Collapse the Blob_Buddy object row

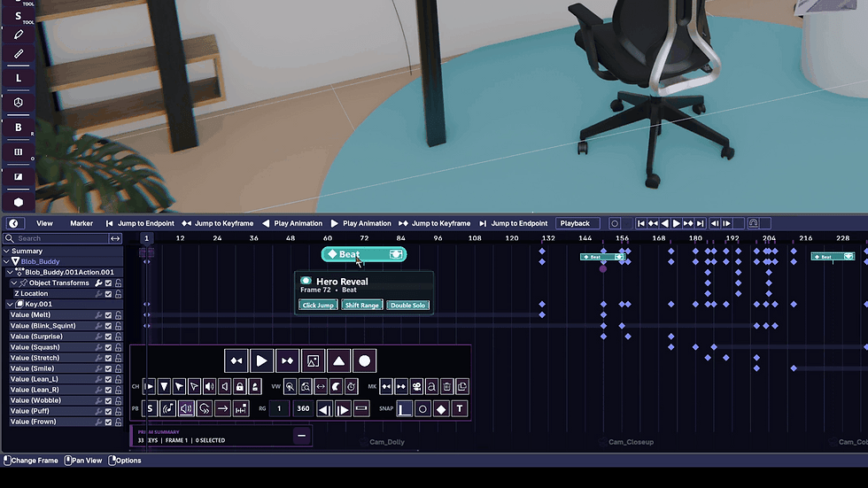[x=7, y=261]
